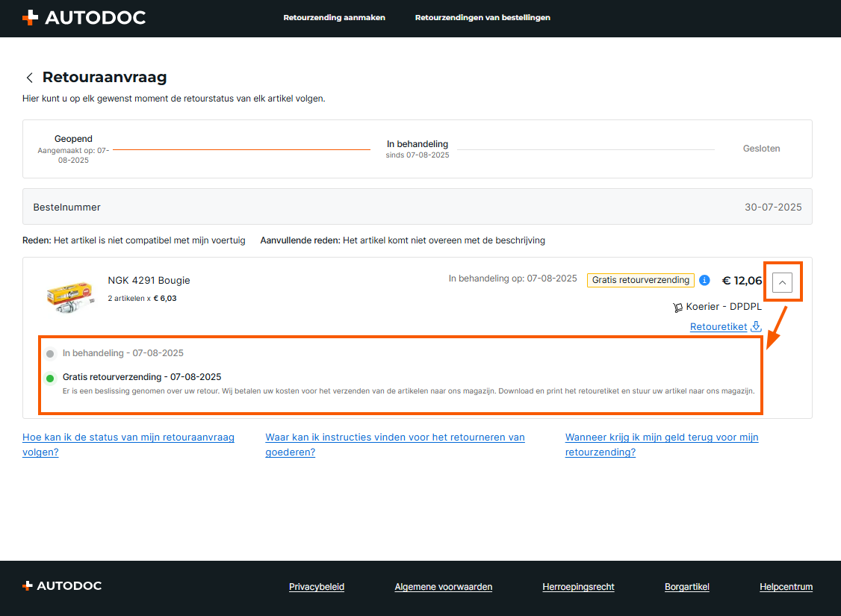Open Retourzendingen van bestellingen menu item
841x616 pixels.
[x=482, y=18]
